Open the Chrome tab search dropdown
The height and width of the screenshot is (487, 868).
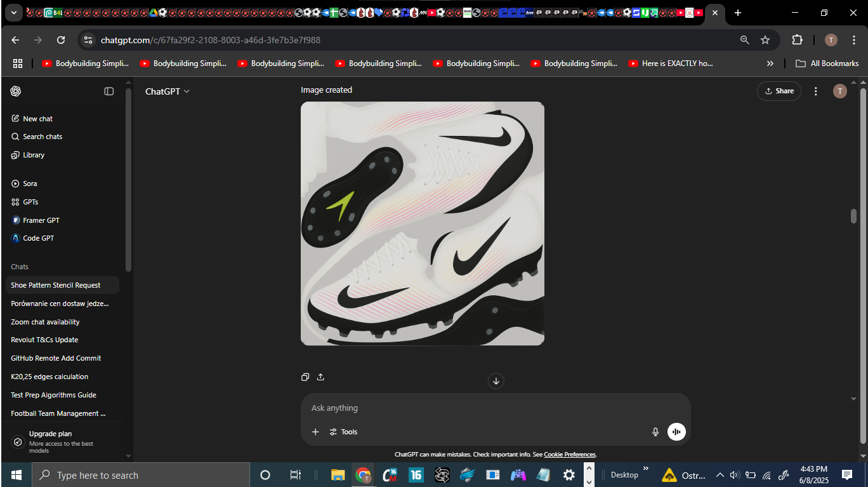13,13
